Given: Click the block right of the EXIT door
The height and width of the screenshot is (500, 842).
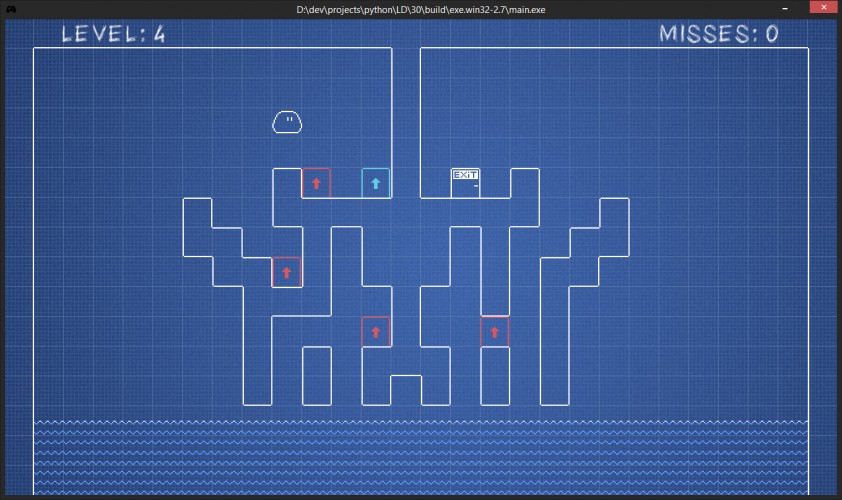Looking at the screenshot, I should pos(525,183).
